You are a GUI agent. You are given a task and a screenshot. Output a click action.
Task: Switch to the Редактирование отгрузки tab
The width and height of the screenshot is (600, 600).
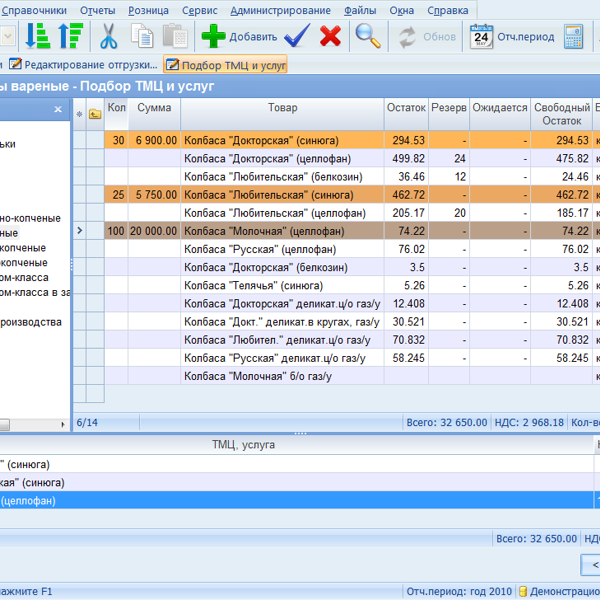pyautogui.click(x=83, y=65)
